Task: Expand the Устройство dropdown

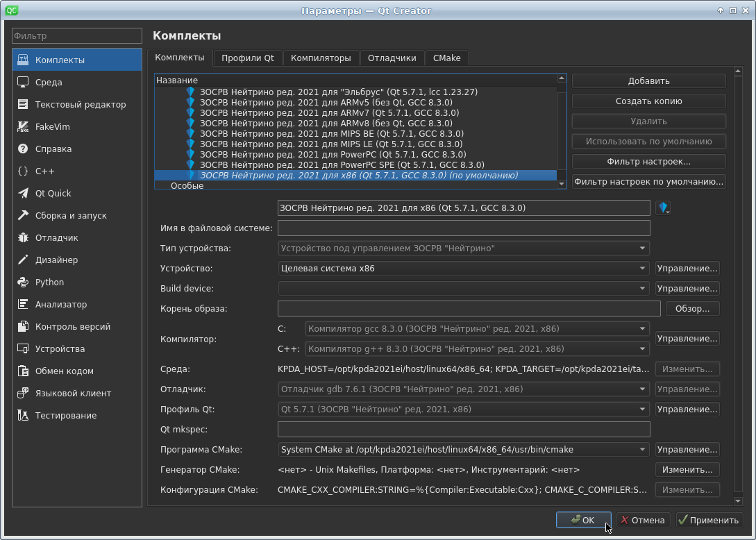Action: (x=463, y=269)
